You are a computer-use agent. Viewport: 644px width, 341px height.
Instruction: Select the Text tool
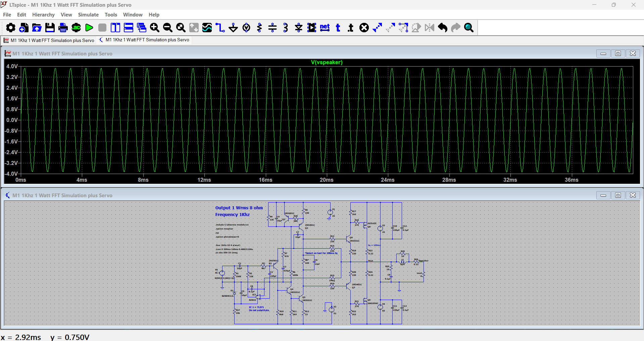338,28
